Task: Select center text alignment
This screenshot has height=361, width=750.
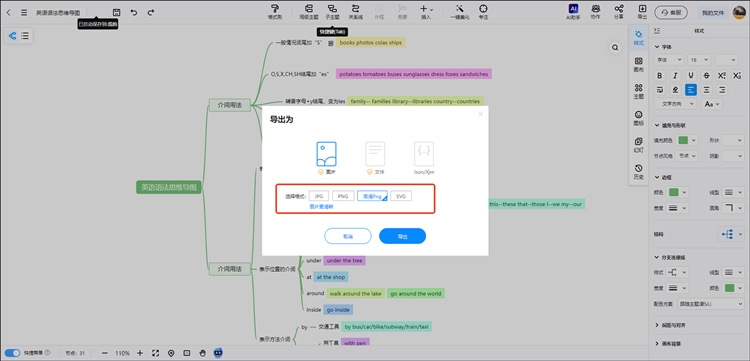Action: click(x=706, y=89)
